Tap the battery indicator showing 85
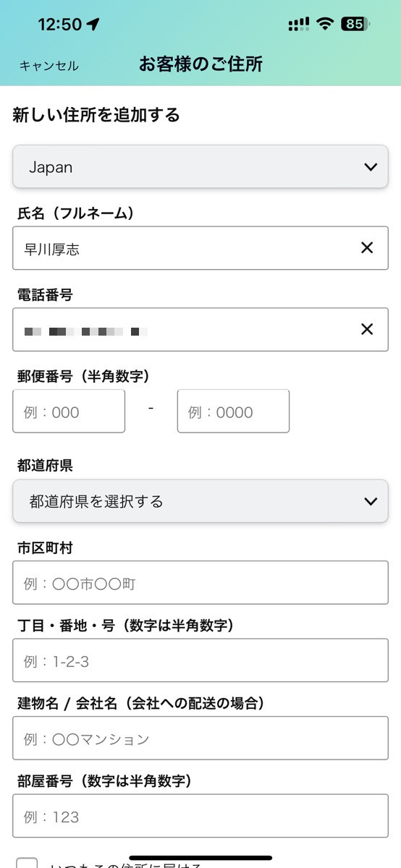Viewport: 401px width, 868px height. click(x=355, y=24)
